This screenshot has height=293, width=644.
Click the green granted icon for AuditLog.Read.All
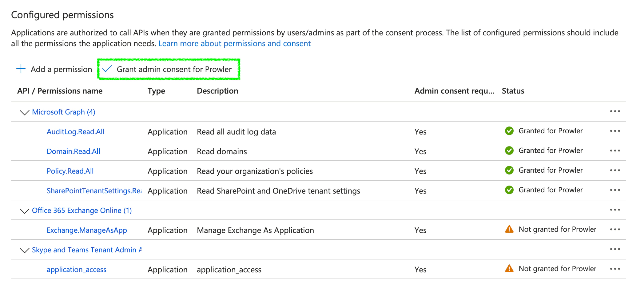(x=510, y=131)
